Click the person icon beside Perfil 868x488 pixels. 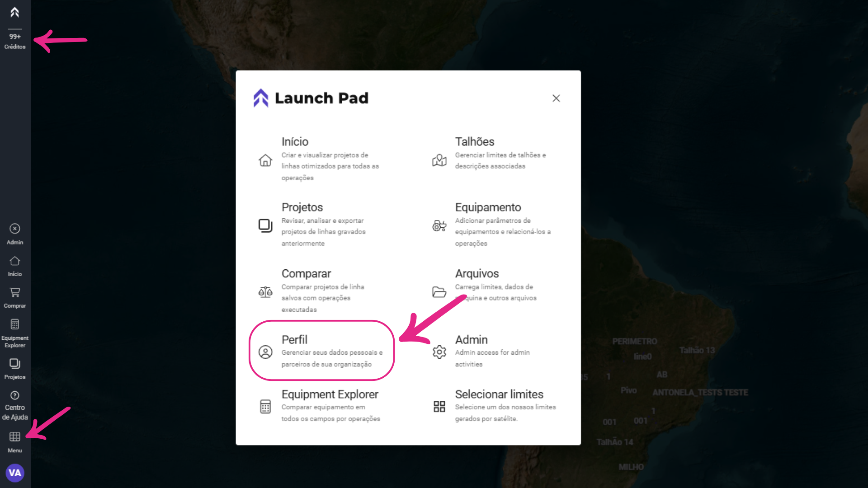pyautogui.click(x=265, y=352)
